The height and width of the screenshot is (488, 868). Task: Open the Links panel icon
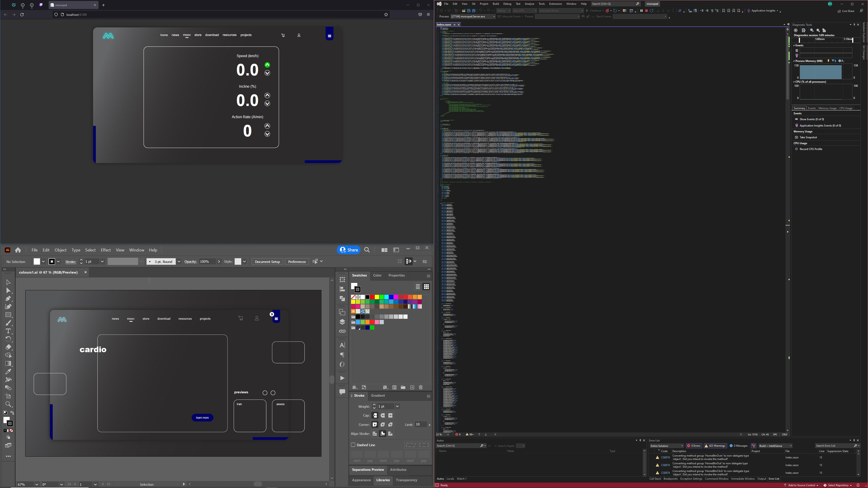click(342, 331)
